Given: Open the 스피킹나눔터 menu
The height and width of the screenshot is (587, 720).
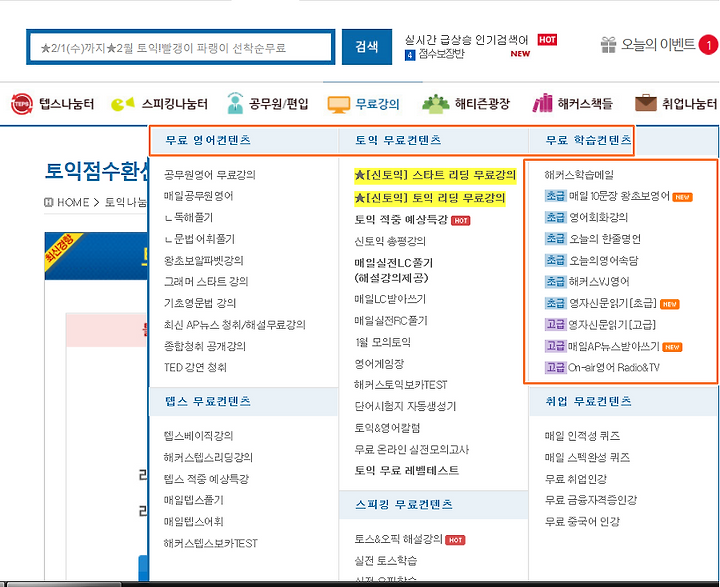Looking at the screenshot, I should 174,104.
